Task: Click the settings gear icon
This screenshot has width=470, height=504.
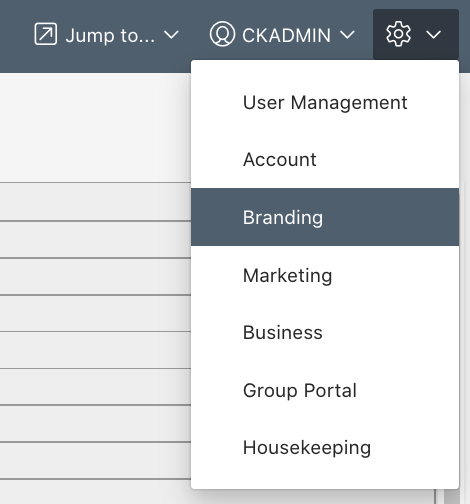Action: pos(398,34)
